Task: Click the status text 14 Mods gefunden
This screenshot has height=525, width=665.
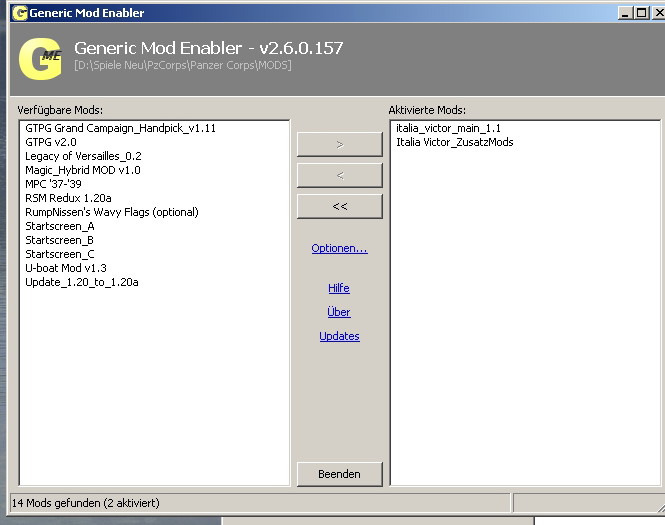Action: pos(85,503)
